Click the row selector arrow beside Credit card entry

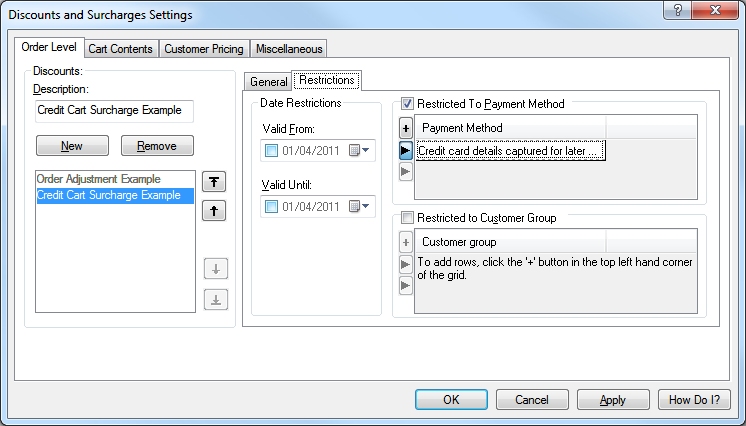pos(405,151)
